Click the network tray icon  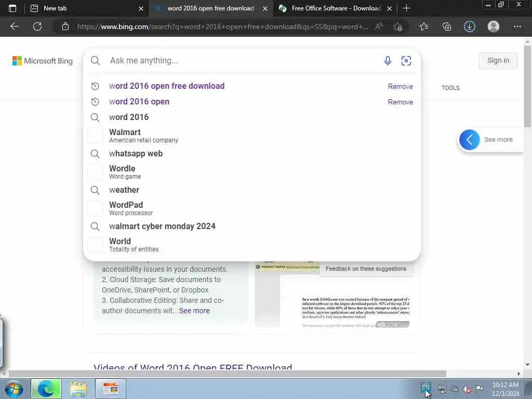442,389
